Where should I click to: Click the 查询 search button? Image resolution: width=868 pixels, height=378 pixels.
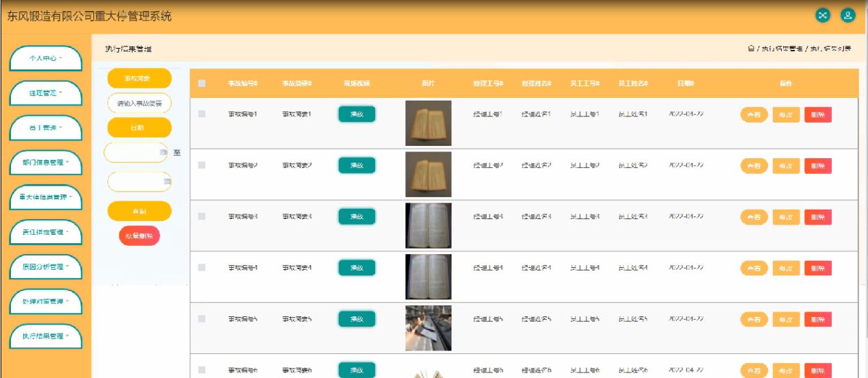140,211
